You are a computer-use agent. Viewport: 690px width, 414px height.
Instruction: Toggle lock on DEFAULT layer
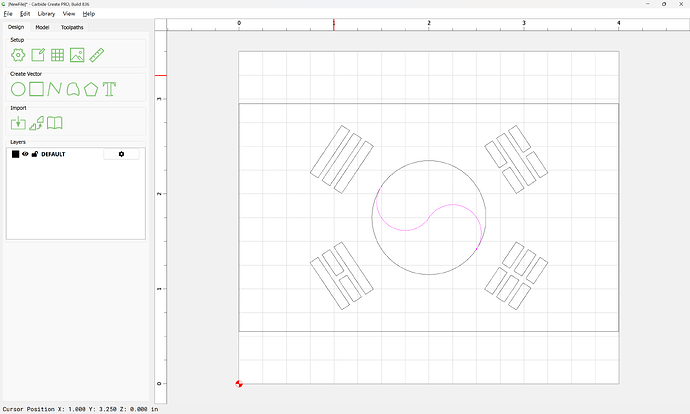[35, 154]
